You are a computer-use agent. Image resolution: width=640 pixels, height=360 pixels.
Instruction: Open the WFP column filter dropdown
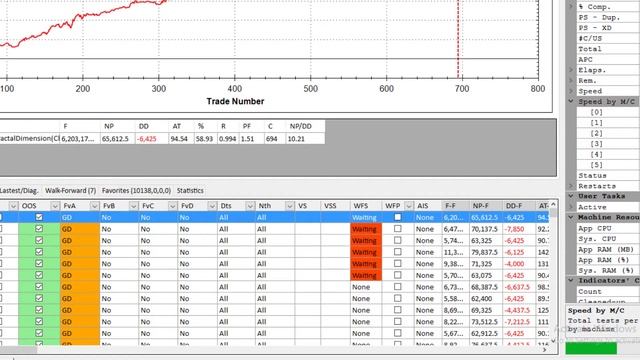click(x=409, y=206)
